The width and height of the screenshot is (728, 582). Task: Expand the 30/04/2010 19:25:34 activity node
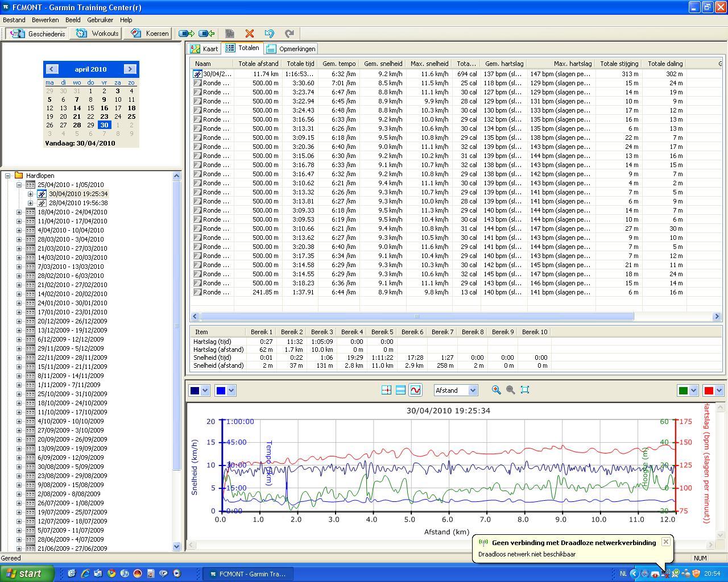pyautogui.click(x=30, y=194)
